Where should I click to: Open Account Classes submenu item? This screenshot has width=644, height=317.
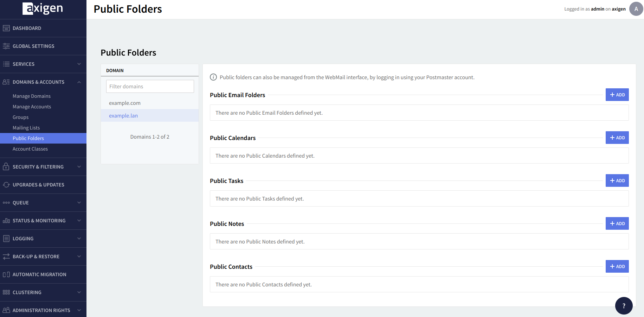coord(30,149)
